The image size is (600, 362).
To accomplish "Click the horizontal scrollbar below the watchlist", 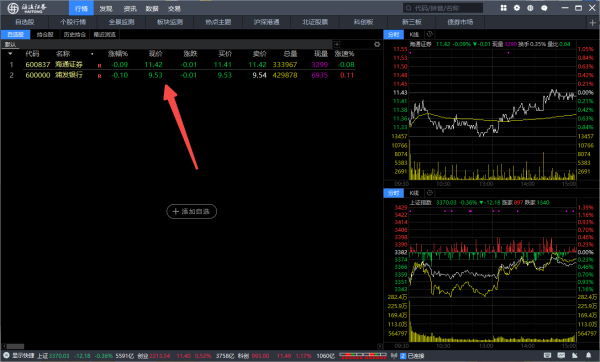I will point(191,346).
